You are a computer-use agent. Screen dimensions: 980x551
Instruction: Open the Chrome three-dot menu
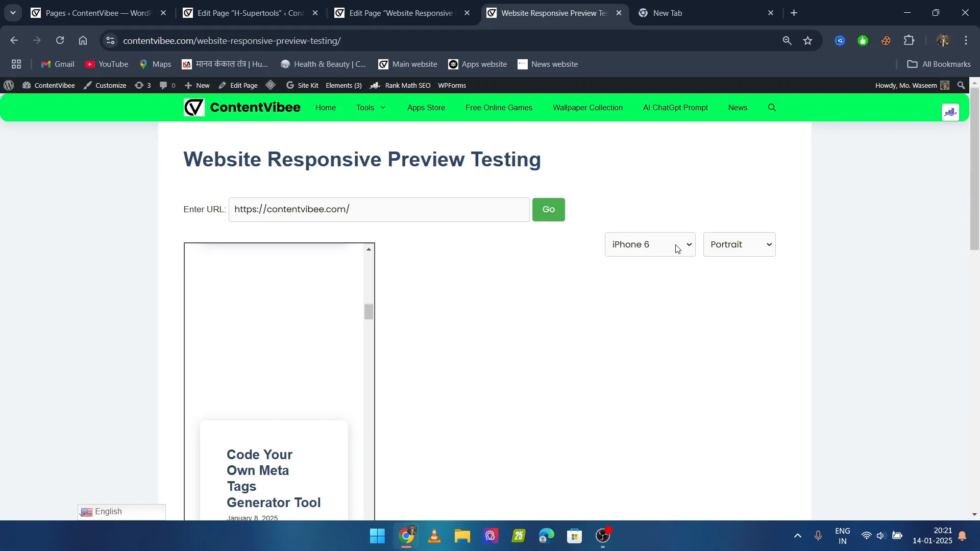[966, 40]
